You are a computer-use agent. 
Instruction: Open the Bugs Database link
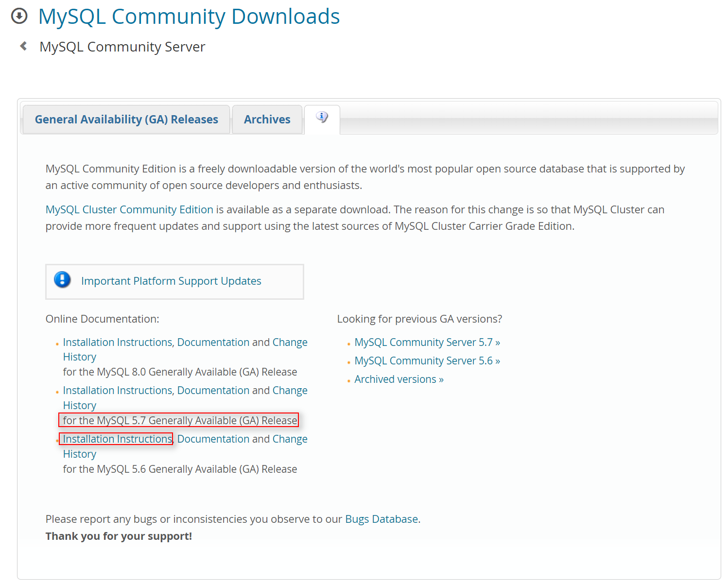coord(381,518)
